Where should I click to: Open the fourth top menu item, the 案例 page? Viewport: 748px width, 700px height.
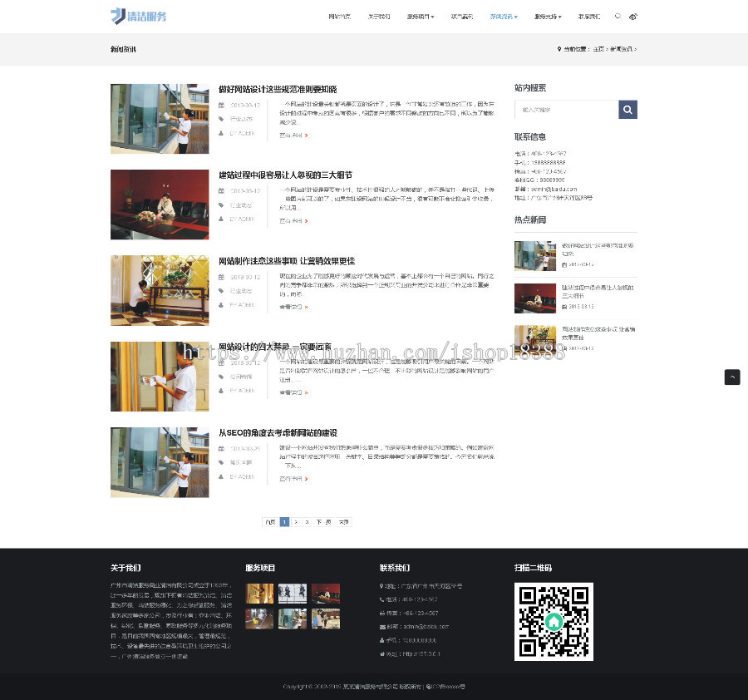click(x=462, y=17)
